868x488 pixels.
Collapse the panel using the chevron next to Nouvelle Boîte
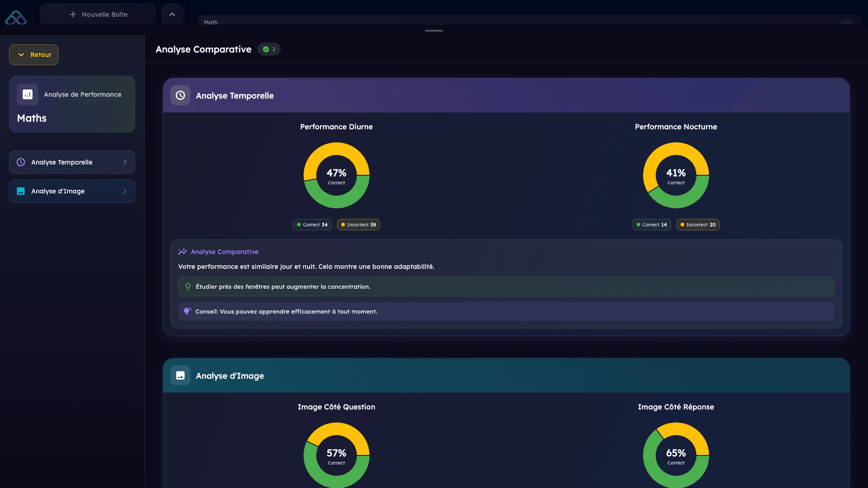(172, 14)
